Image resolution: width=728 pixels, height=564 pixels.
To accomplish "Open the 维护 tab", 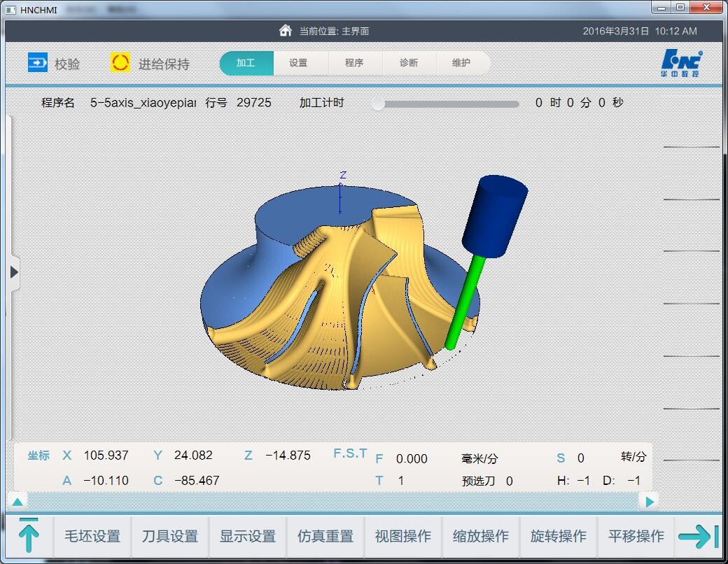I will click(x=461, y=63).
